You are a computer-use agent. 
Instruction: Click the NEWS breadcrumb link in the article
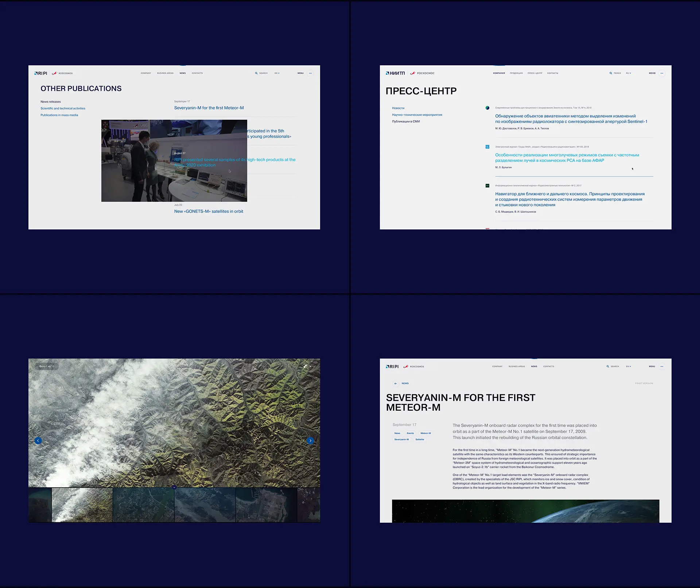405,383
